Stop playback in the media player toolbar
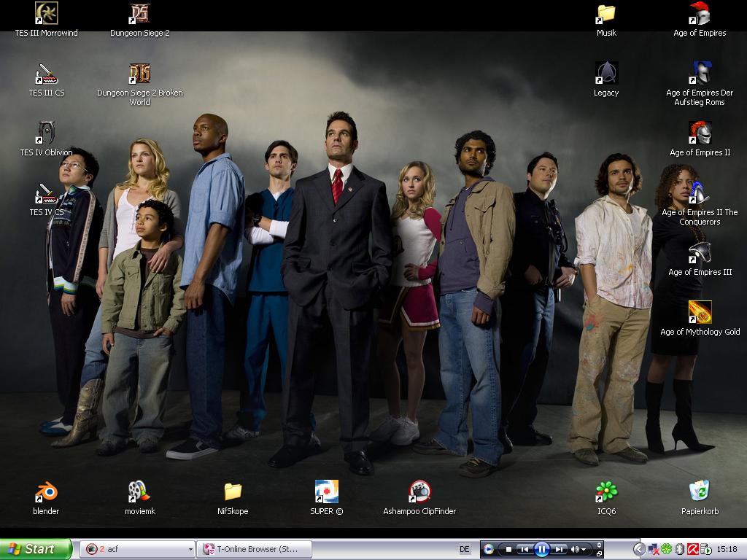Image resolution: width=747 pixels, height=560 pixels. (508, 549)
